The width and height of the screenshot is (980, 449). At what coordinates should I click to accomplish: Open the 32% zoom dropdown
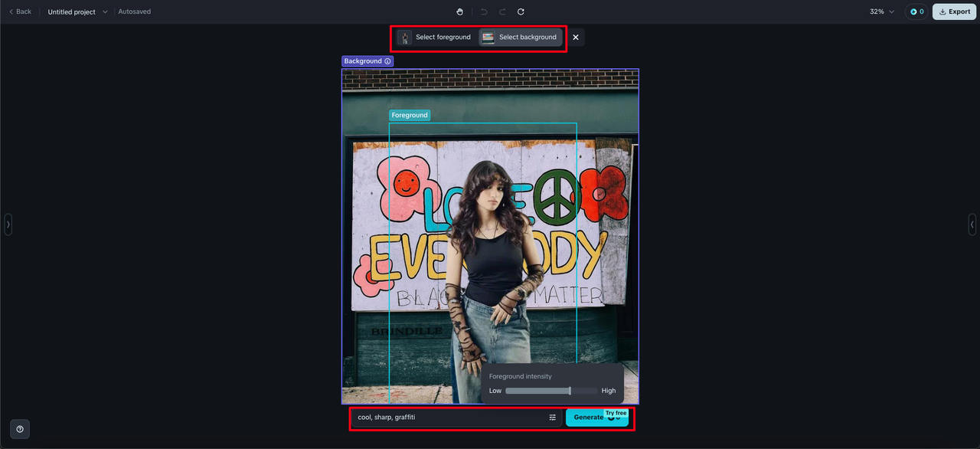pyautogui.click(x=882, y=11)
